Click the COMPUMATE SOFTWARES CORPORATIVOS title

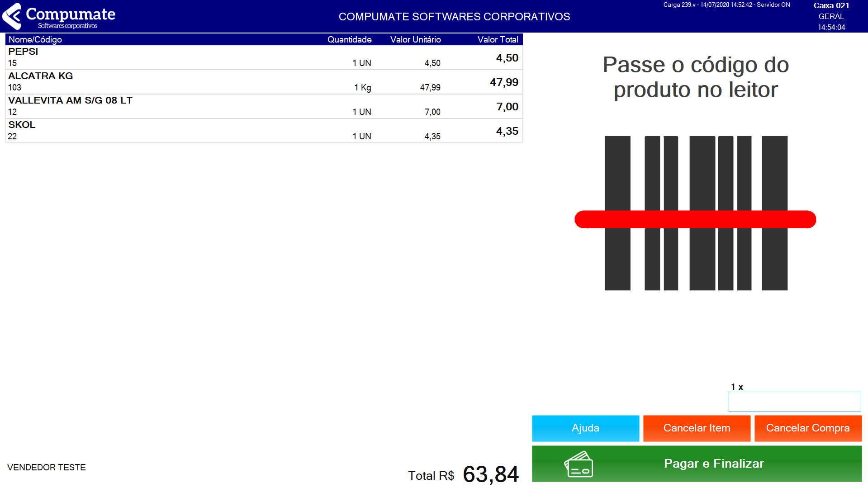454,17
